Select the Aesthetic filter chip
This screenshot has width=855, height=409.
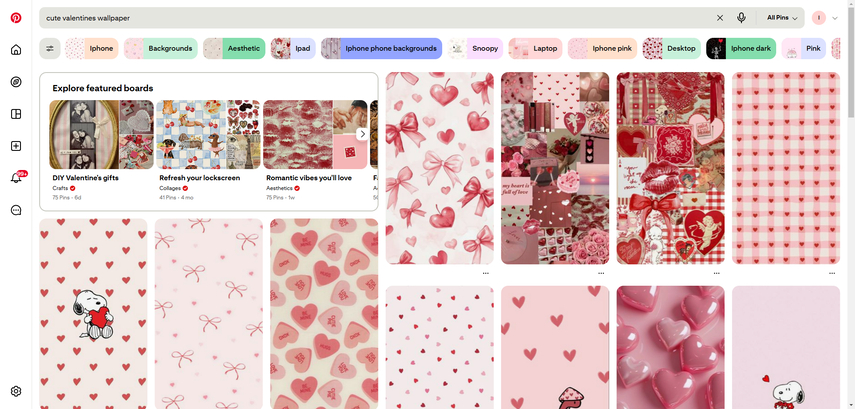click(x=234, y=49)
